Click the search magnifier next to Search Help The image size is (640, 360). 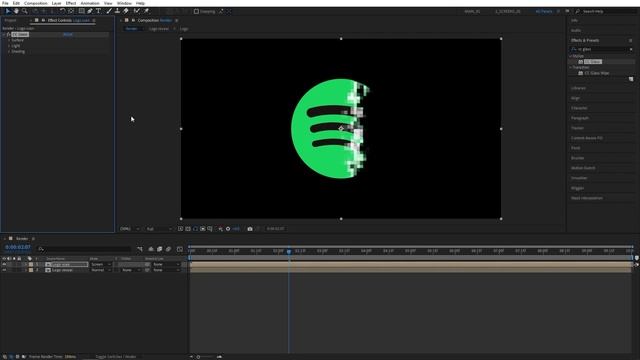pos(578,11)
